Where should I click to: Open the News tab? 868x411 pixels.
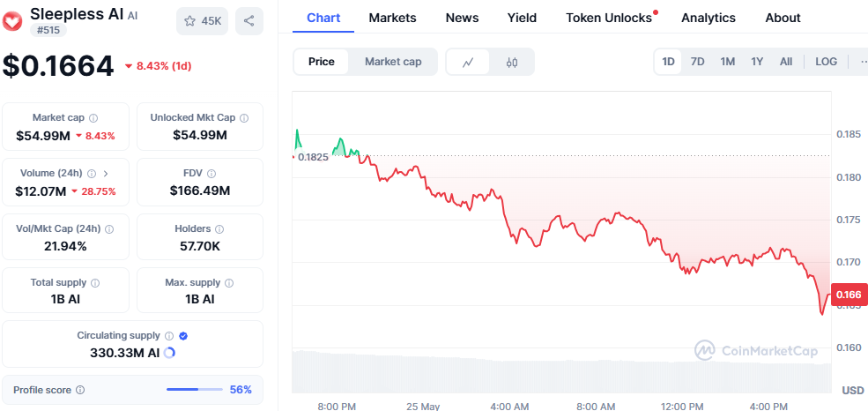click(463, 18)
